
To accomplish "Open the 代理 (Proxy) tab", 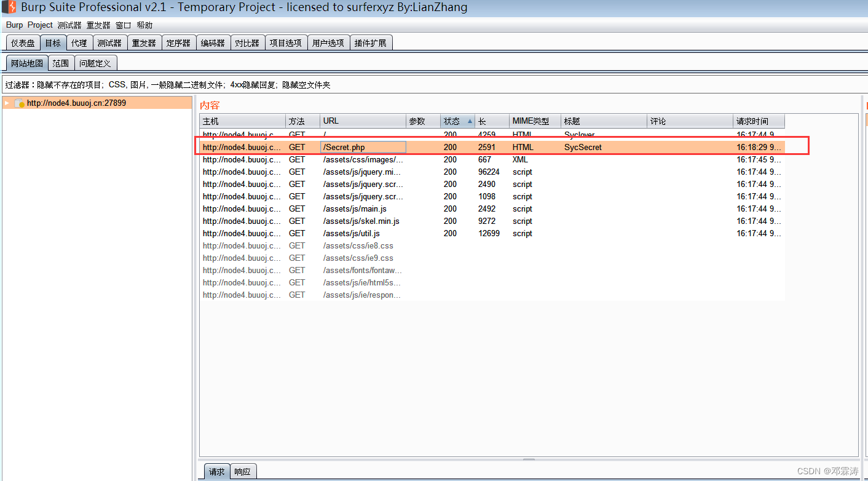I will click(79, 42).
